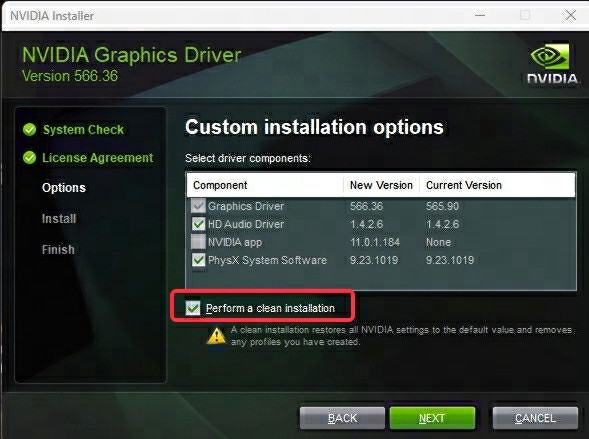This screenshot has height=439, width=589.
Task: Select the Install step in sidebar
Action: tap(59, 219)
